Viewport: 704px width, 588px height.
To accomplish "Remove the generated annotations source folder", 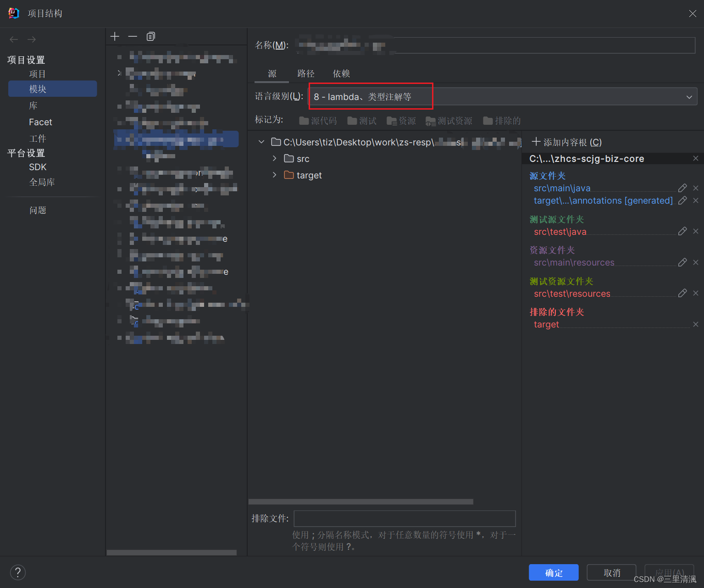I will tap(696, 200).
